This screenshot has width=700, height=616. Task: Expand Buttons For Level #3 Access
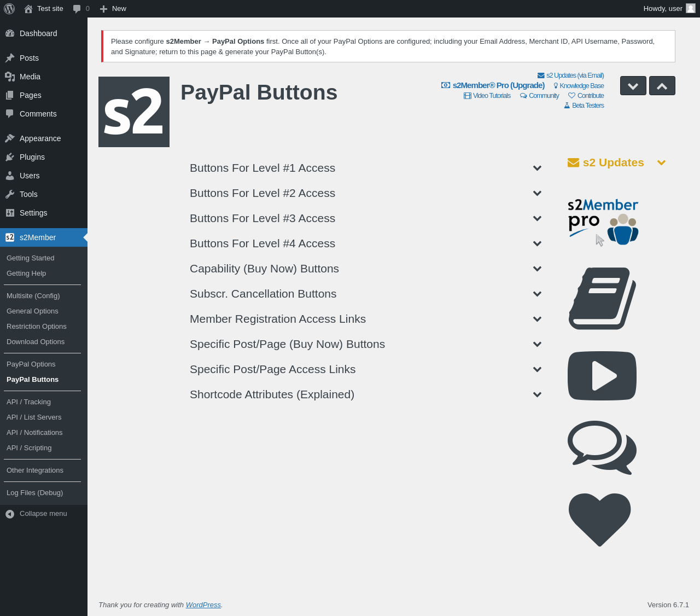point(366,218)
